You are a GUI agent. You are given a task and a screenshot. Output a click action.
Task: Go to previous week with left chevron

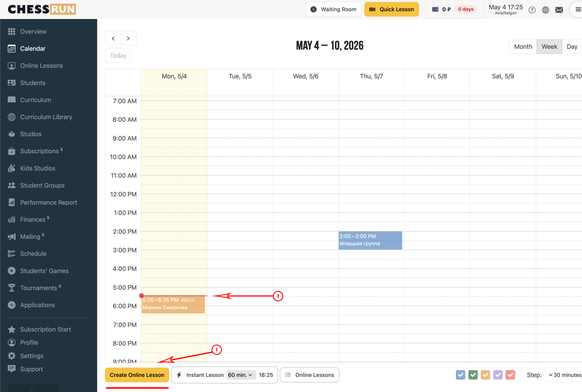coord(113,38)
